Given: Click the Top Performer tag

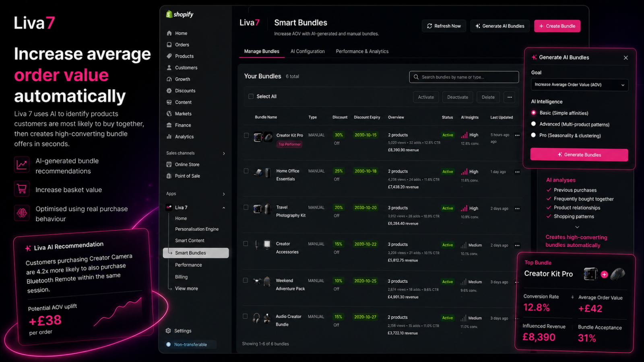Looking at the screenshot, I should pos(290,144).
